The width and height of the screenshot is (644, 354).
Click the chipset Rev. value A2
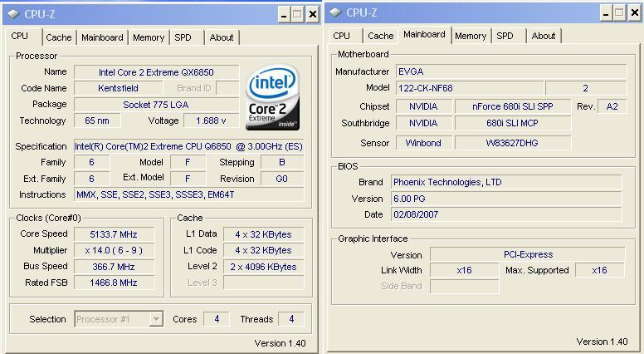(612, 106)
